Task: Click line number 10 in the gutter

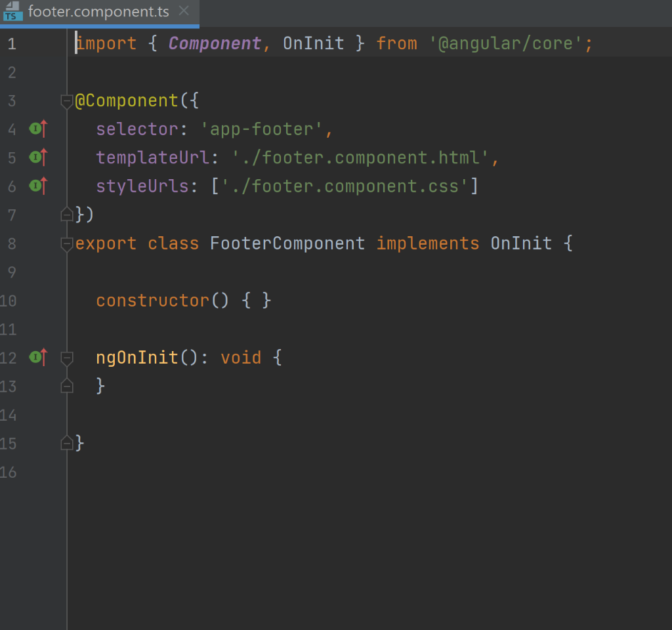Action: click(8, 301)
